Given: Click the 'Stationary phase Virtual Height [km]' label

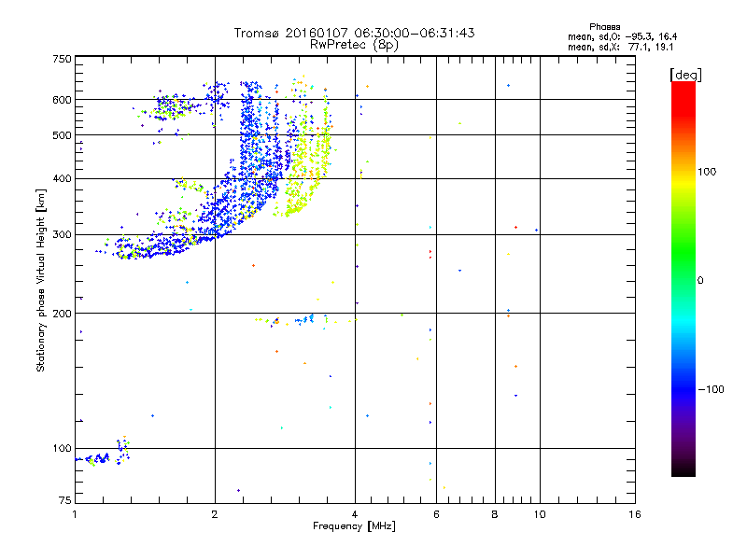Looking at the screenshot, I should [41, 280].
